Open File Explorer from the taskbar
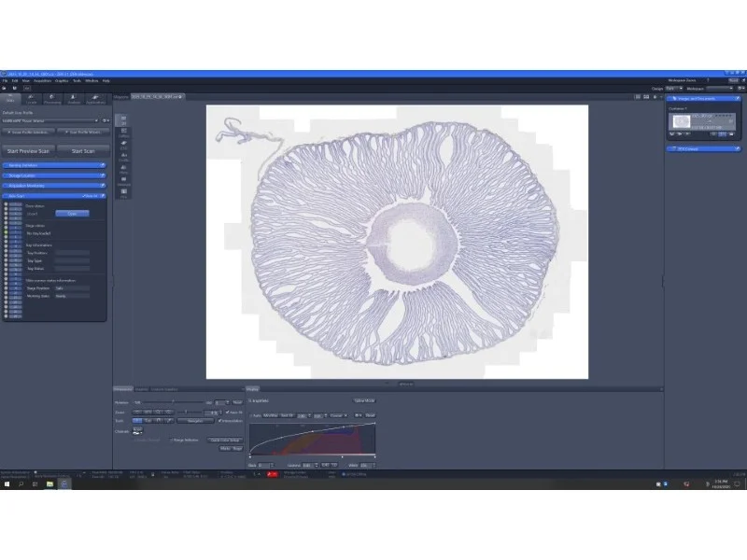This screenshot has width=747, height=560. (x=49, y=484)
